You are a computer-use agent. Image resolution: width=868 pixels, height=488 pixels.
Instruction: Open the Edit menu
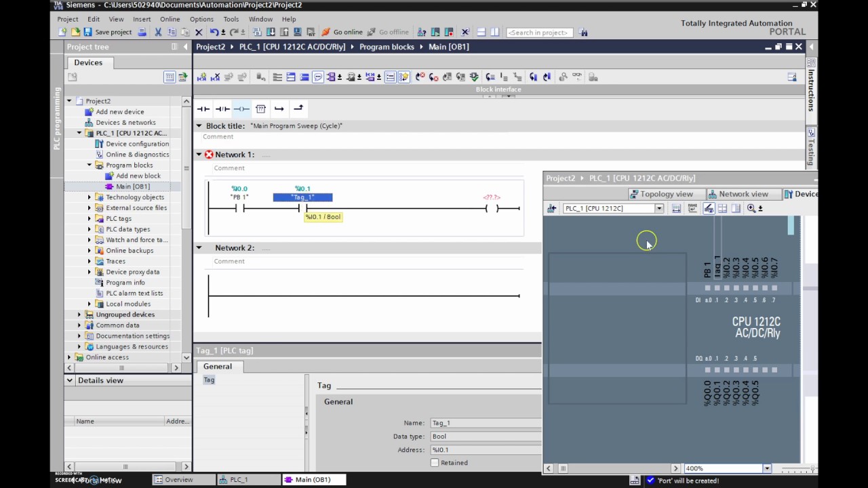tap(94, 19)
